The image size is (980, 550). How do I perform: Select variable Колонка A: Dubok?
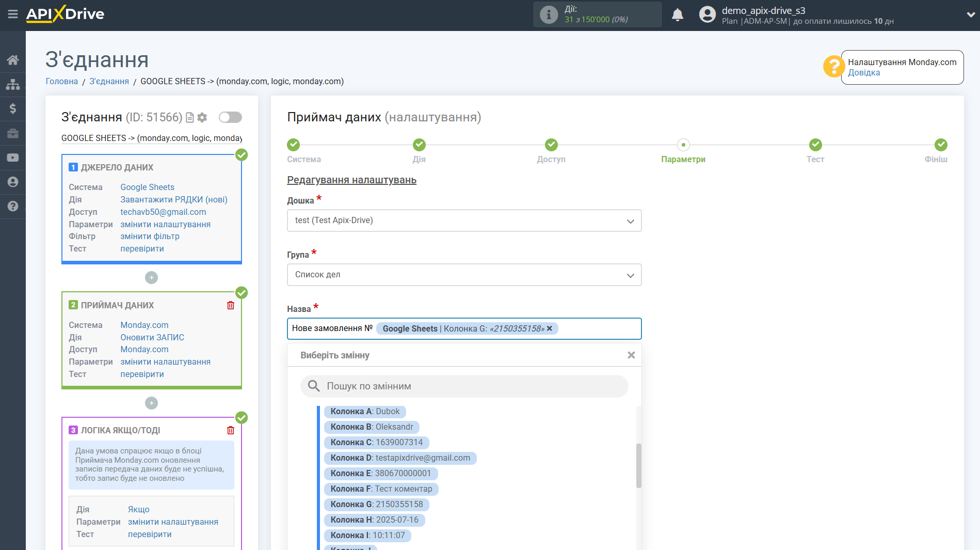(x=365, y=412)
